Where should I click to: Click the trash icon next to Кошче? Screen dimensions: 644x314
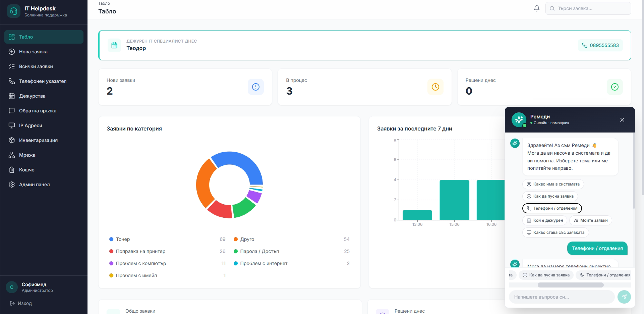(x=12, y=170)
